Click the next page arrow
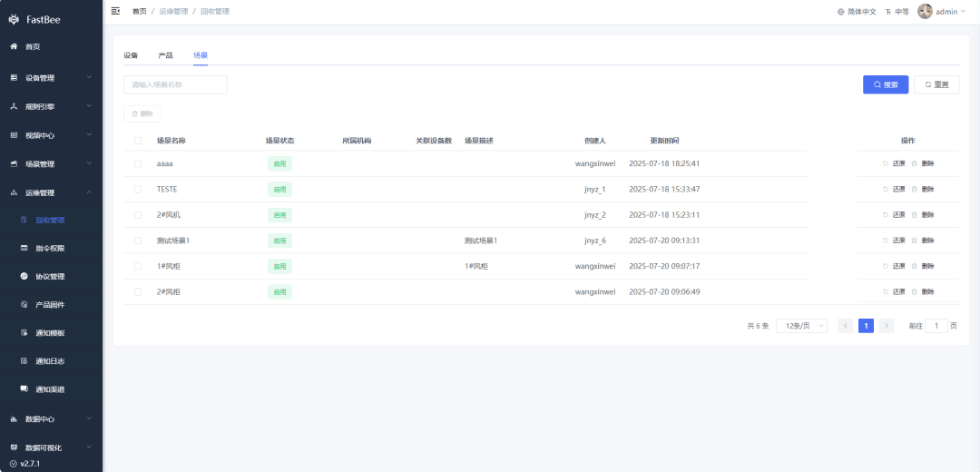980x472 pixels. (887, 326)
